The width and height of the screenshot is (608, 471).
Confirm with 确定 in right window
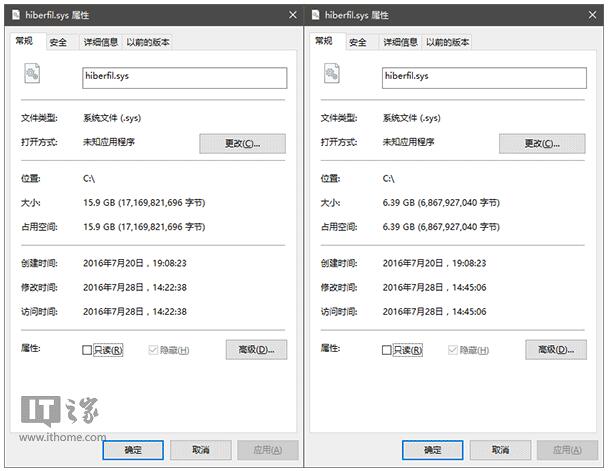point(433,450)
